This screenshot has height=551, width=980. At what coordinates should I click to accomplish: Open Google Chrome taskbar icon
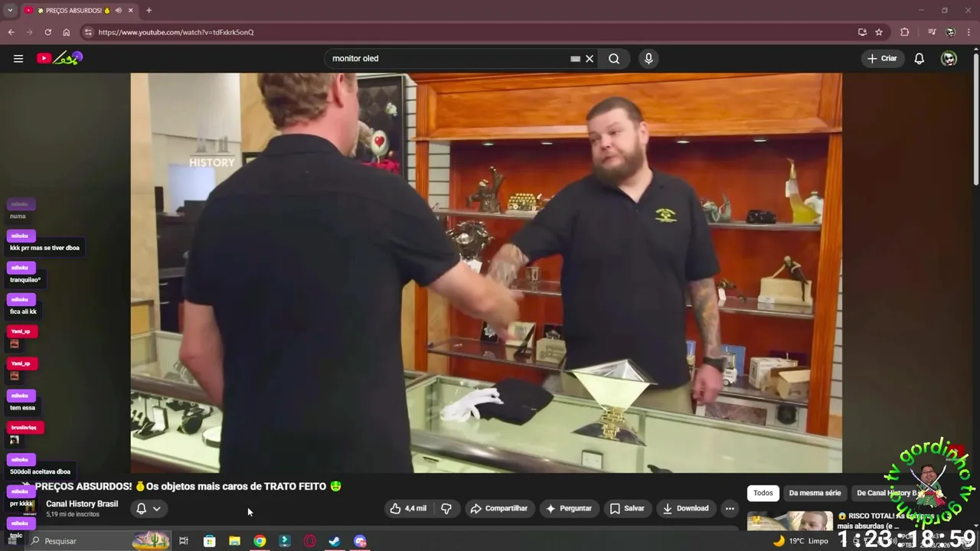[x=260, y=541]
